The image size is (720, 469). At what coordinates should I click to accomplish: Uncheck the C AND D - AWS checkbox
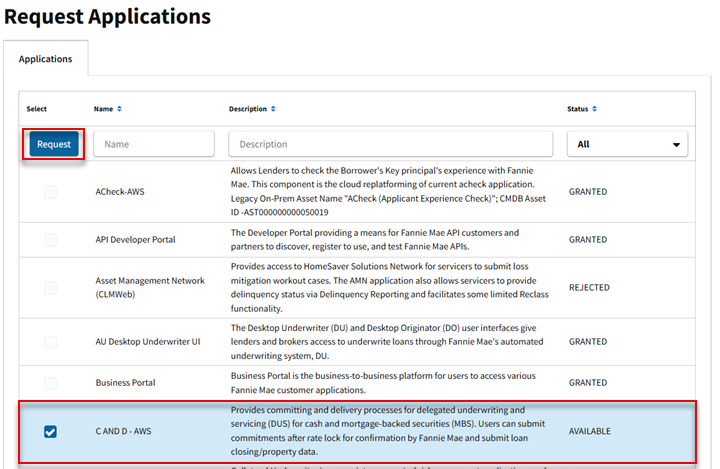[51, 432]
